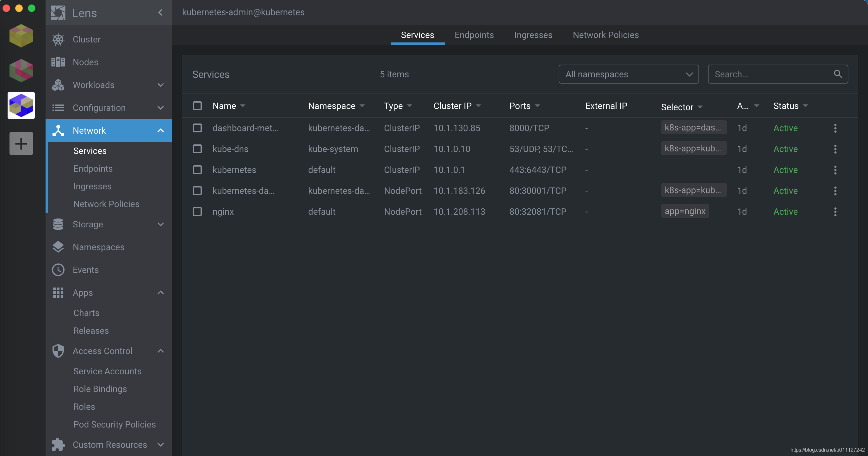868x456 pixels.
Task: Click the search magnifier icon
Action: click(838, 74)
